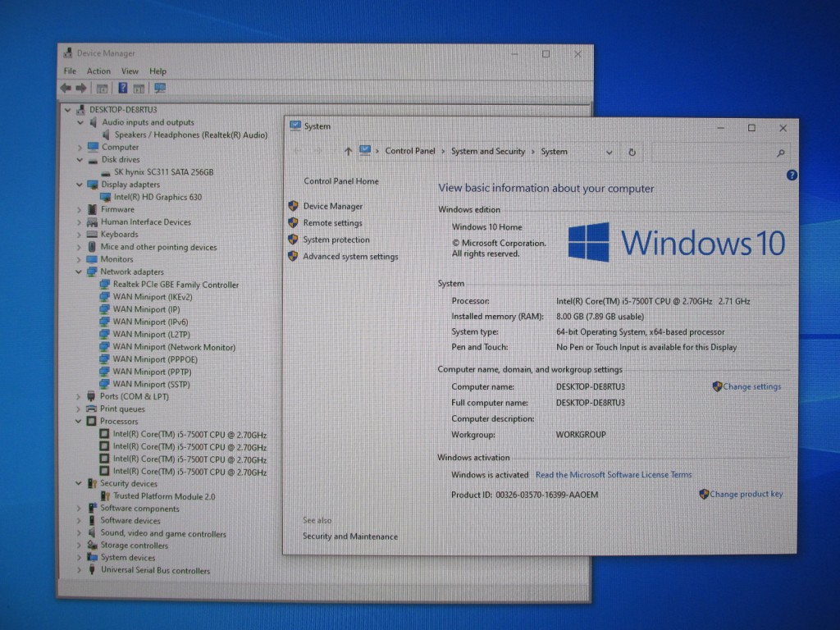This screenshot has width=840, height=630.
Task: Select the Trusted Platform Module 2.0 icon
Action: [x=105, y=496]
